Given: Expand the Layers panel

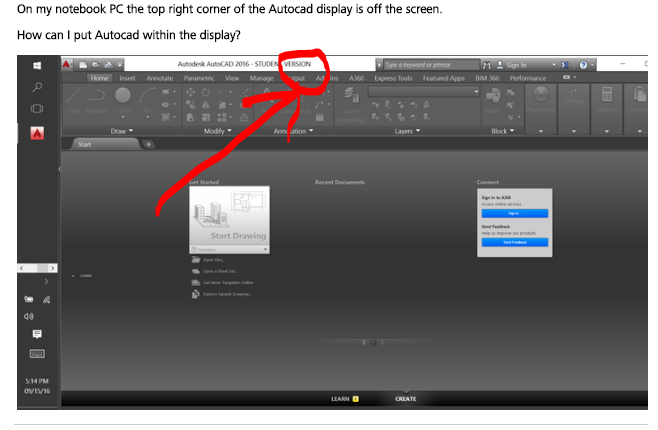Looking at the screenshot, I should 407,131.
